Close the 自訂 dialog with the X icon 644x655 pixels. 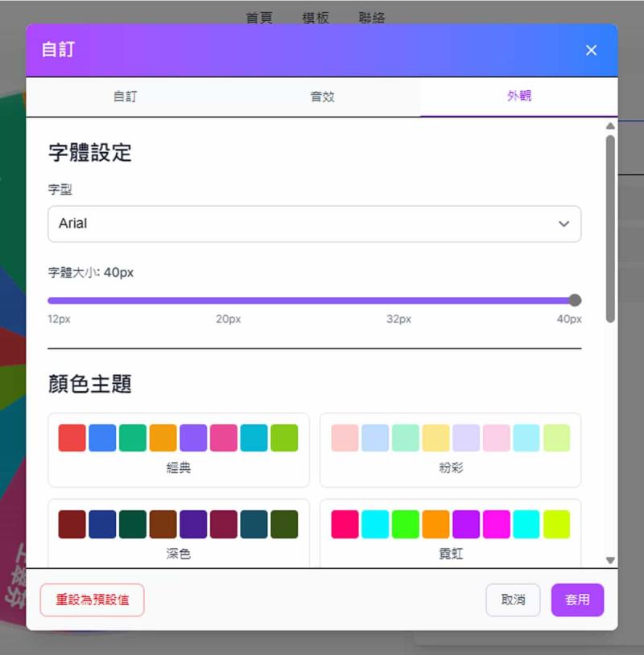[591, 50]
